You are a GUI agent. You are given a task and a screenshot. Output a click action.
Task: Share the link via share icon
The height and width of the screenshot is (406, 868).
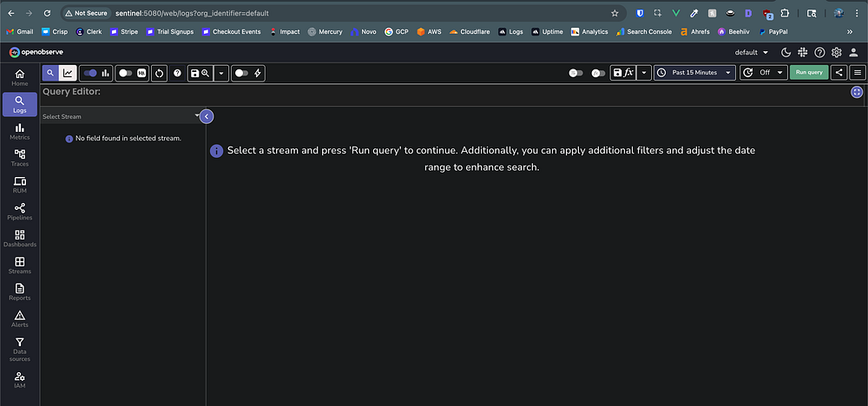[839, 73]
